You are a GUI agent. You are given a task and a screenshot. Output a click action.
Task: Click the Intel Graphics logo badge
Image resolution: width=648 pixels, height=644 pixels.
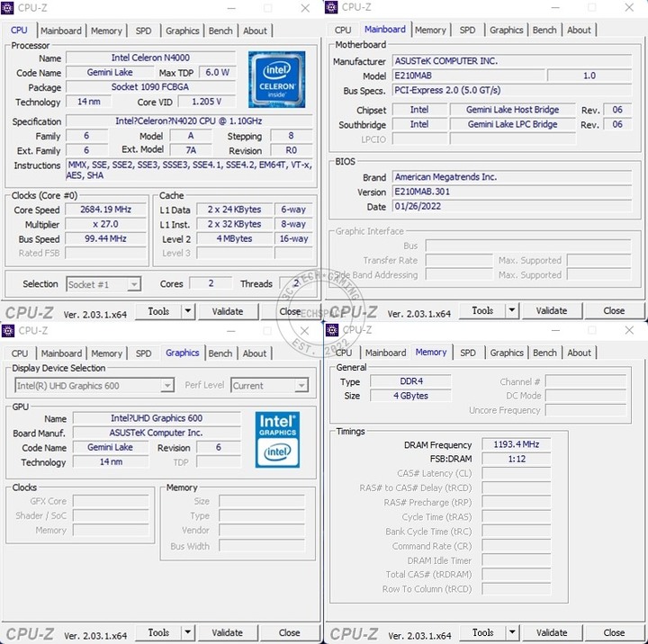[x=277, y=440]
